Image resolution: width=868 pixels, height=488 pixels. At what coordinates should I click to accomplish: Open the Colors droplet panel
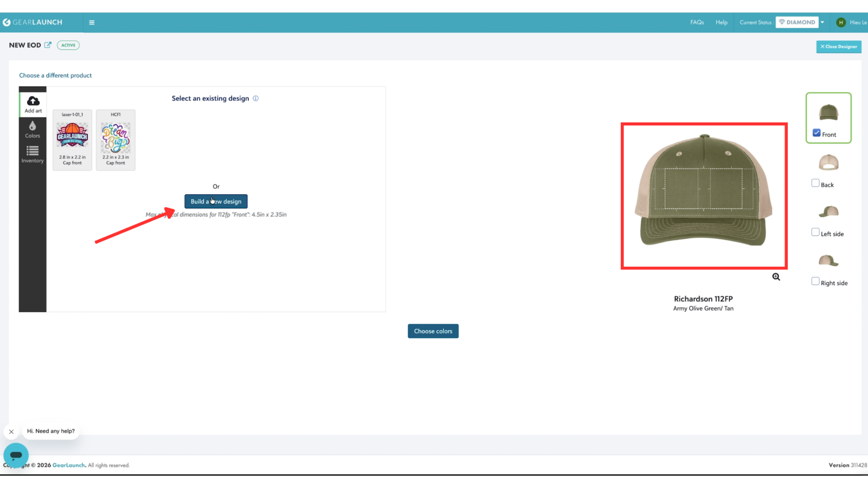(33, 129)
